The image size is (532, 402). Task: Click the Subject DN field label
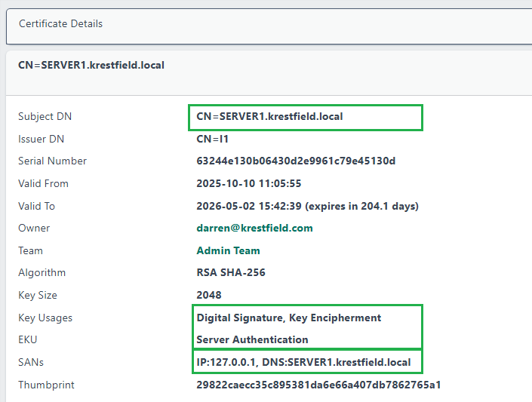click(x=45, y=117)
